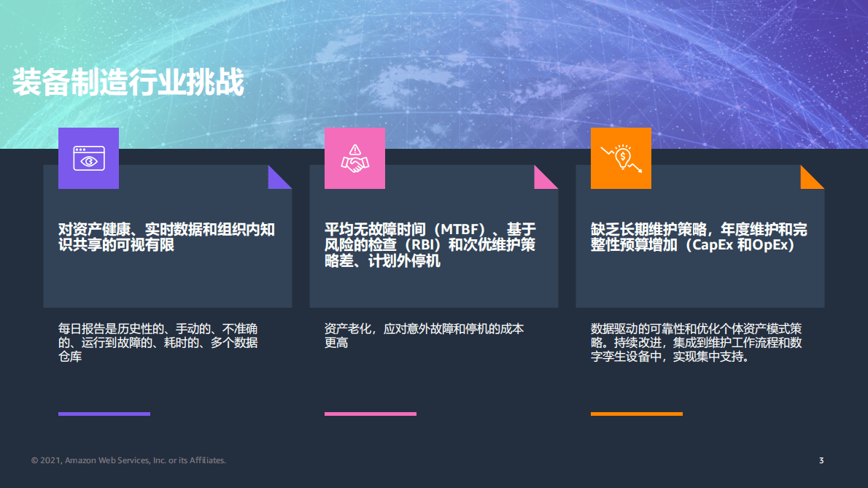The height and width of the screenshot is (488, 868).
Task: Select the purple eye-in-window icon
Action: tap(88, 158)
